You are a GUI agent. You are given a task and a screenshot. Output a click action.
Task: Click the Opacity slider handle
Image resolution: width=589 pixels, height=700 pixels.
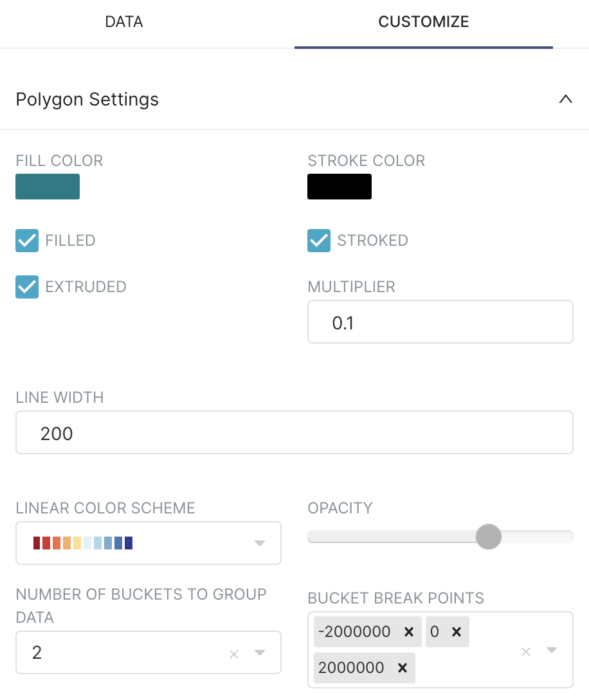pyautogui.click(x=489, y=537)
